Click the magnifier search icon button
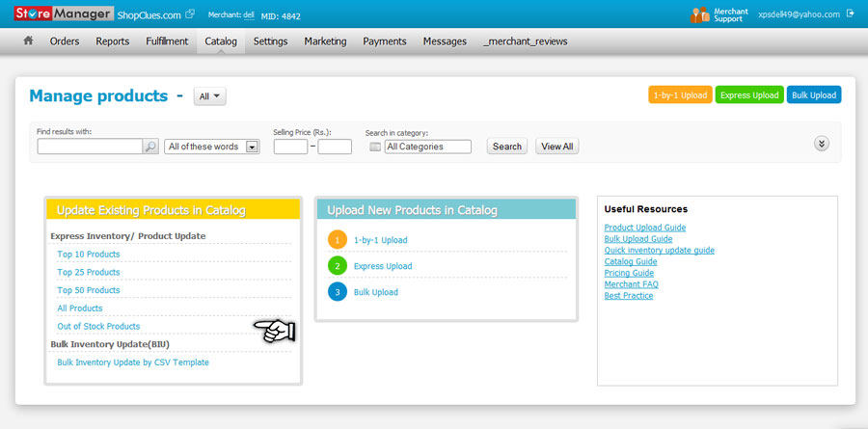This screenshot has width=868, height=429. click(x=150, y=147)
